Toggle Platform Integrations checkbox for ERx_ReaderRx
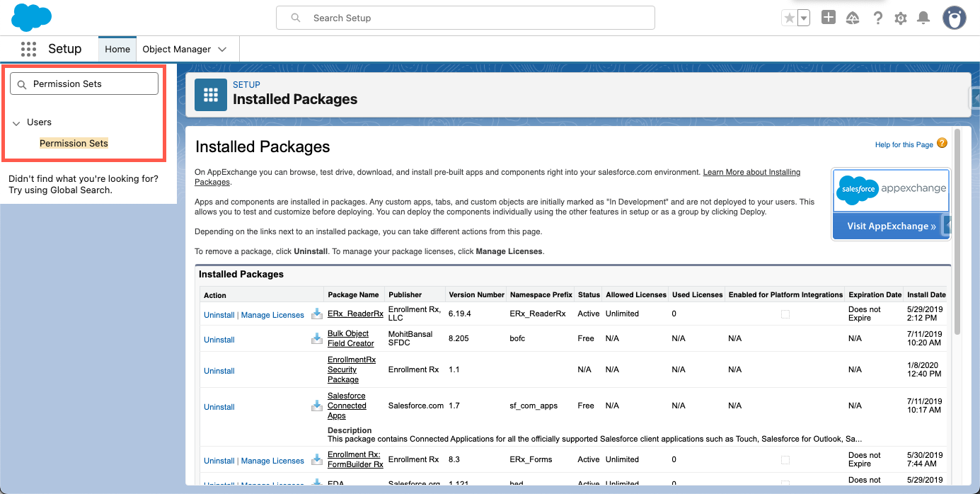 [x=785, y=314]
